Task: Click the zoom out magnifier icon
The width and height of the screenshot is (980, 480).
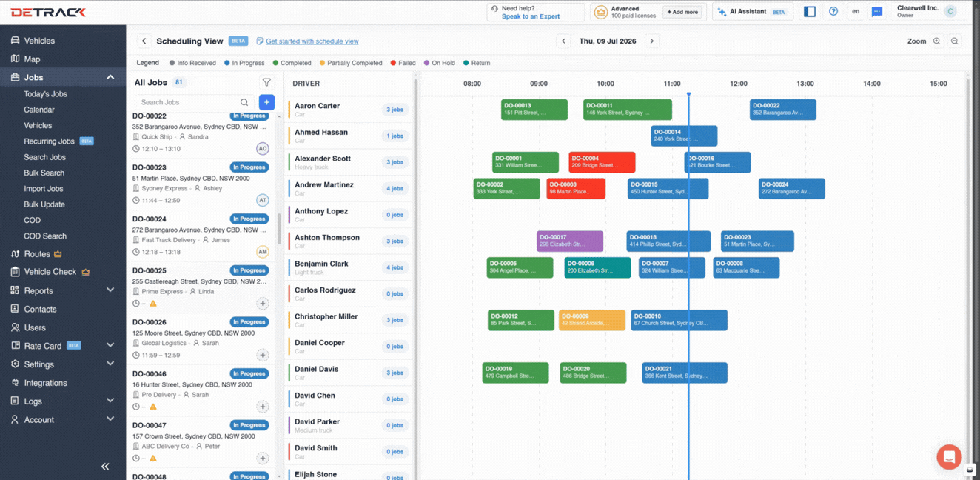Action: coord(955,41)
